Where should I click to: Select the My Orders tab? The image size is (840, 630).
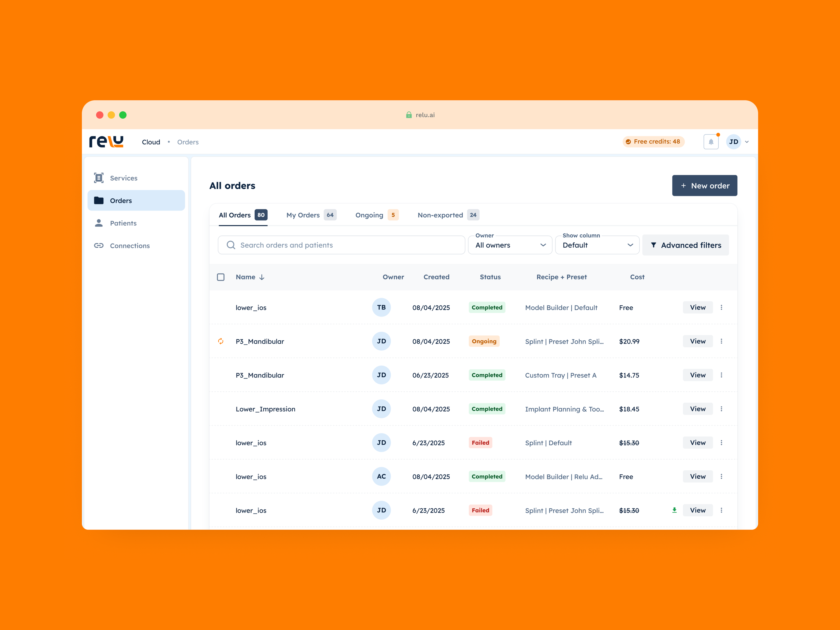(x=311, y=215)
